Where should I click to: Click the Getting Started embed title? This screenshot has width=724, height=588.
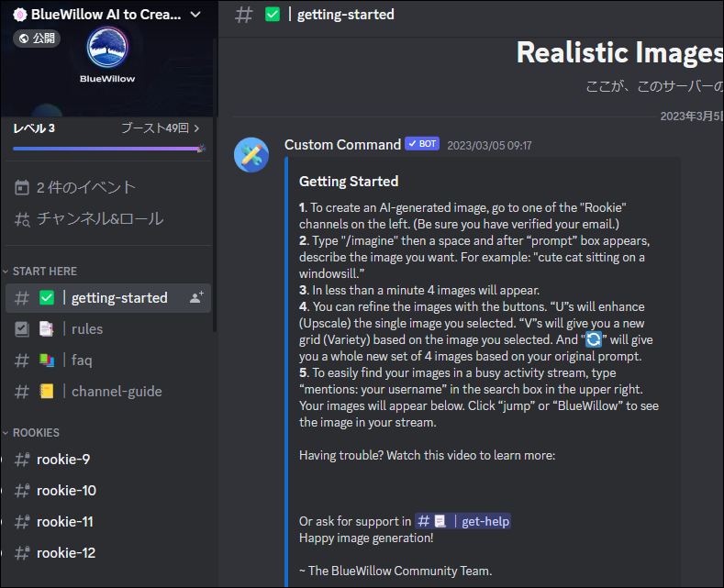349,182
